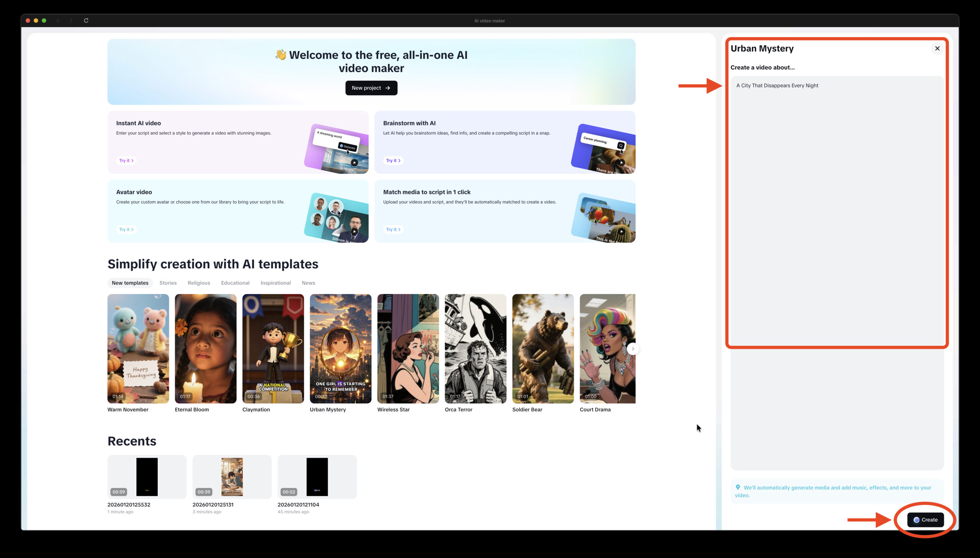Viewport: 980px width, 558px height.
Task: Click the browser reload icon
Action: pyautogui.click(x=86, y=21)
